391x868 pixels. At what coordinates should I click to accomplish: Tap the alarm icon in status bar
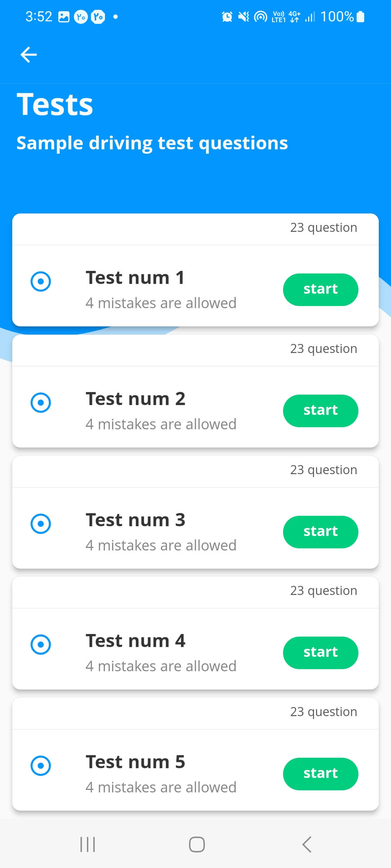click(227, 17)
